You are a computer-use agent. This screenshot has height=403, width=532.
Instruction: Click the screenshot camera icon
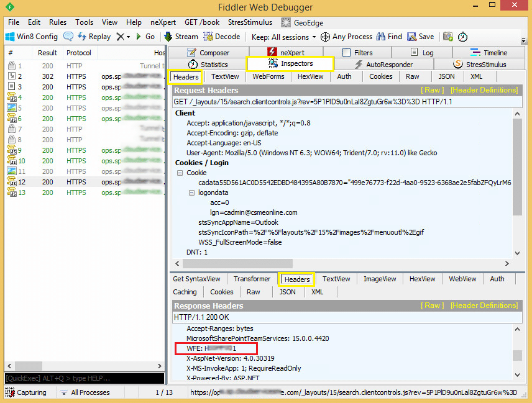[x=448, y=37]
